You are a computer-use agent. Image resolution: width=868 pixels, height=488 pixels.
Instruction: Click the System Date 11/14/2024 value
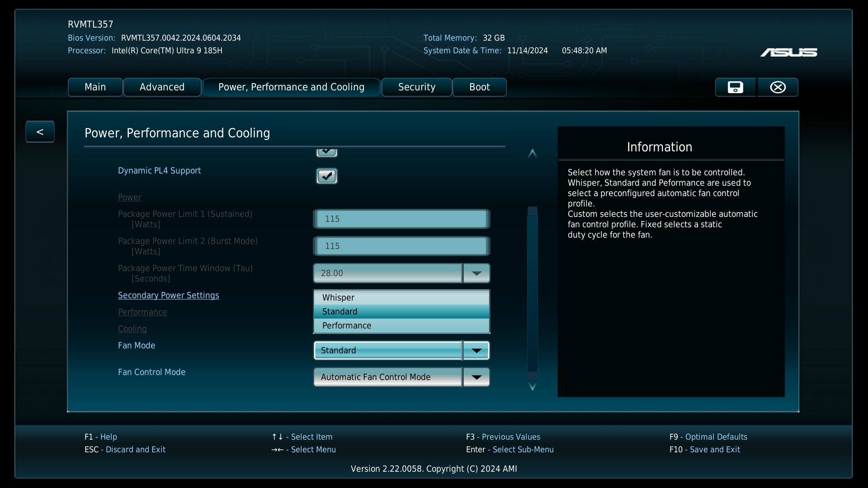click(527, 51)
